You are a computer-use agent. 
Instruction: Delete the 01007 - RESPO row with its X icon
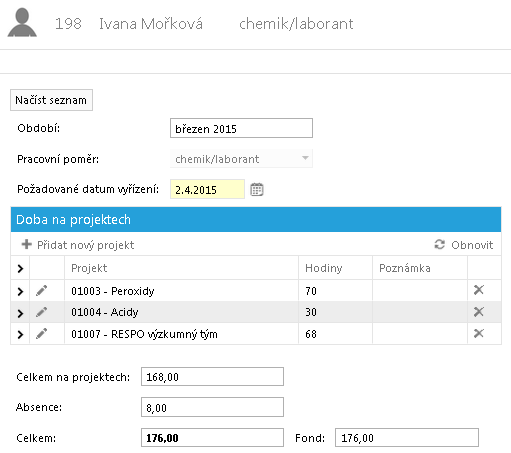[x=479, y=333]
